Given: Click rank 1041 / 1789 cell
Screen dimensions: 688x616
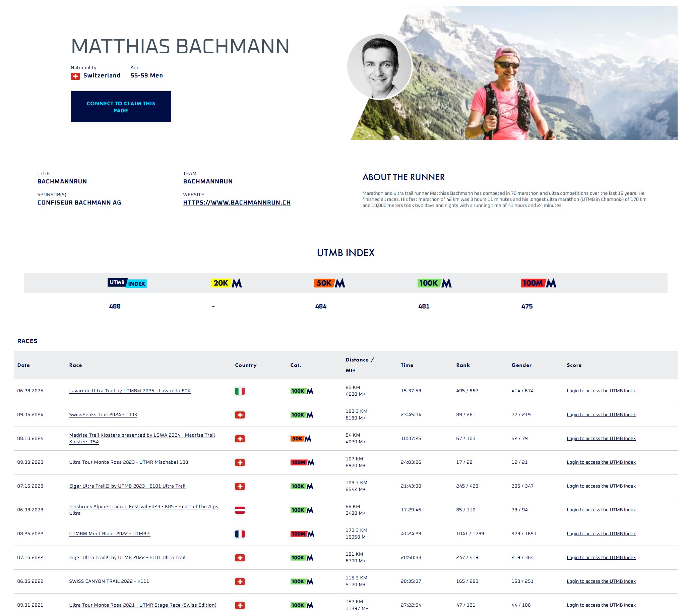Looking at the screenshot, I should click(470, 534).
